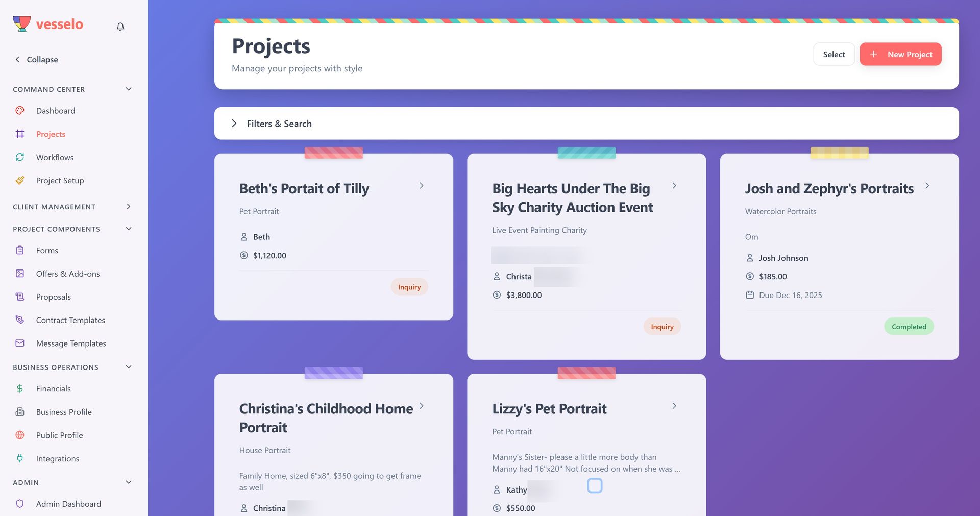Click the Integrations plug icon
This screenshot has width=980, height=516.
coord(20,458)
